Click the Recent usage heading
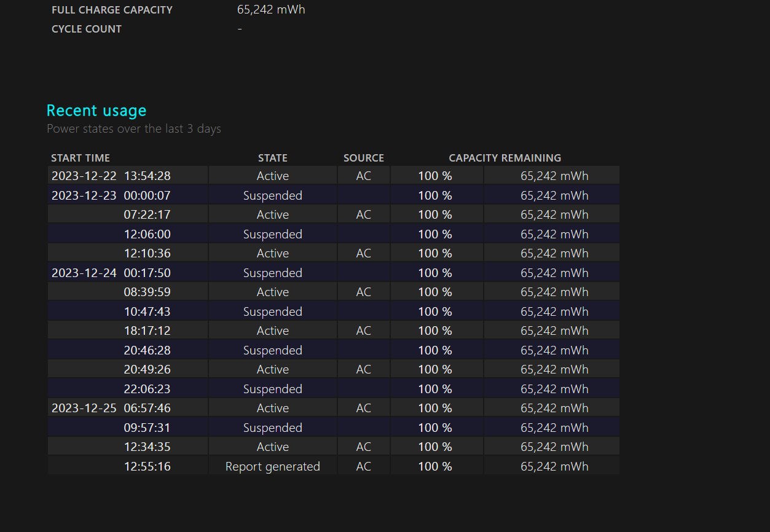Image resolution: width=770 pixels, height=532 pixels. (x=96, y=111)
